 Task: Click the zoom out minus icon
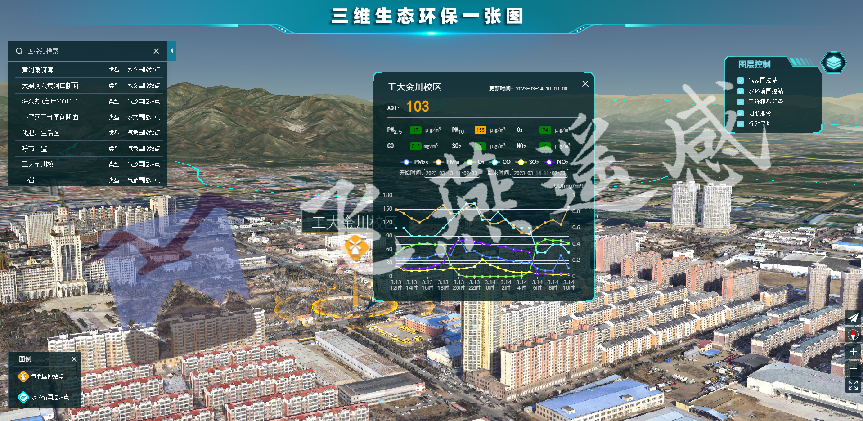853,367
